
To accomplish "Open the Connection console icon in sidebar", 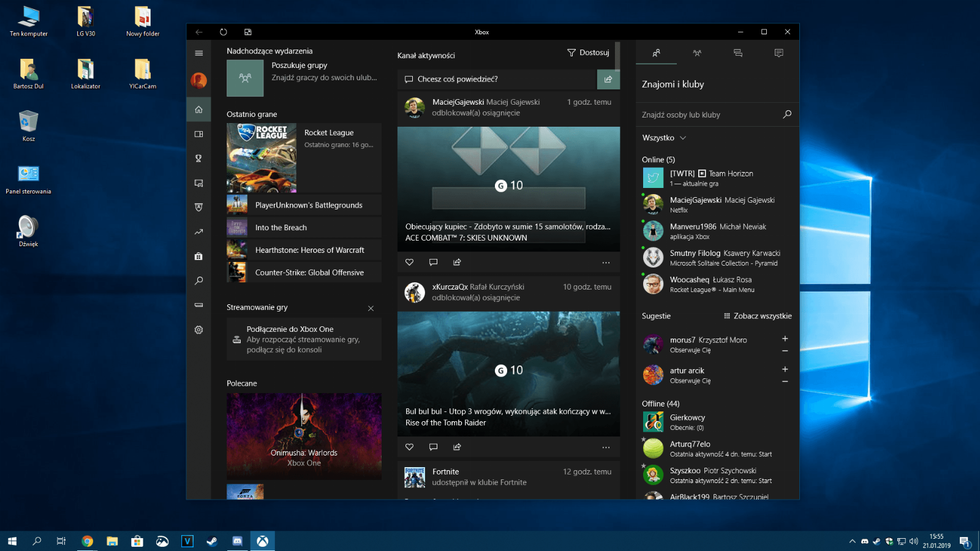I will pos(198,305).
